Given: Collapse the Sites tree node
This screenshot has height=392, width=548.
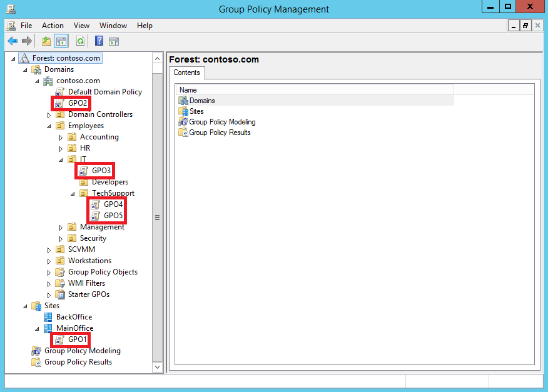Looking at the screenshot, I should pos(25,306).
